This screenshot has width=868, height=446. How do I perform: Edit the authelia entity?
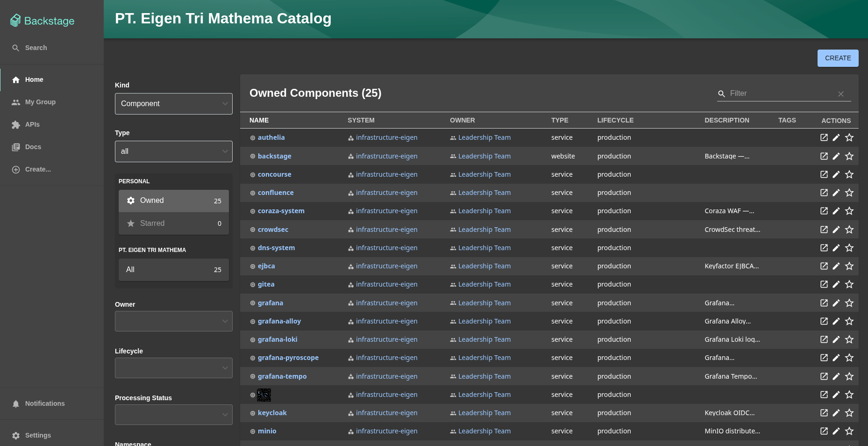pos(836,137)
